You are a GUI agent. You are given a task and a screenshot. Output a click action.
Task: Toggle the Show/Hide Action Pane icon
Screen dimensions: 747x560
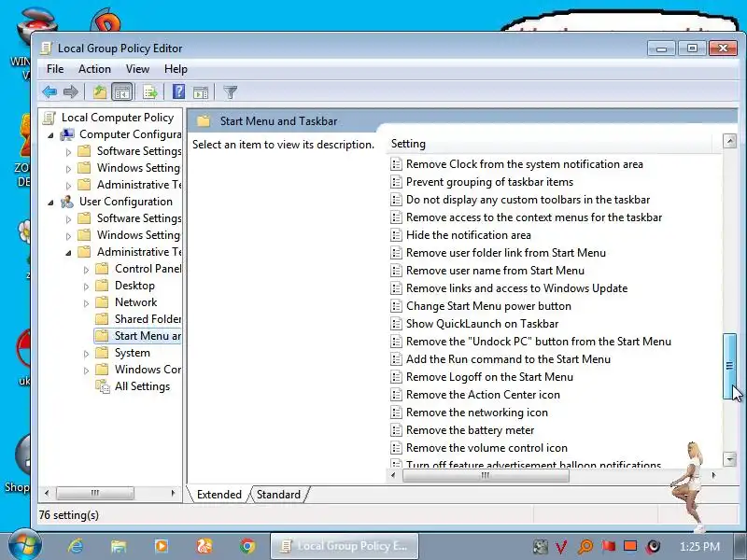[x=201, y=91]
